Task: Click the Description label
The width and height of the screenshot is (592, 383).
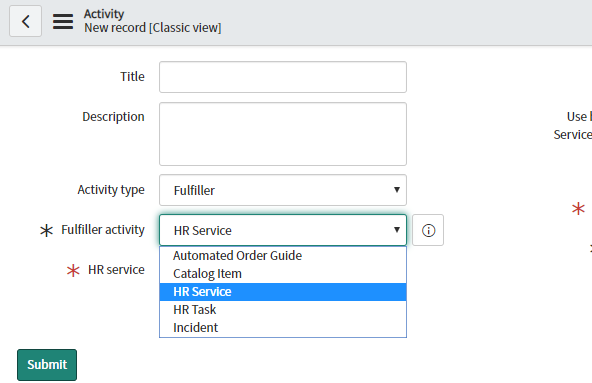Action: [x=113, y=117]
